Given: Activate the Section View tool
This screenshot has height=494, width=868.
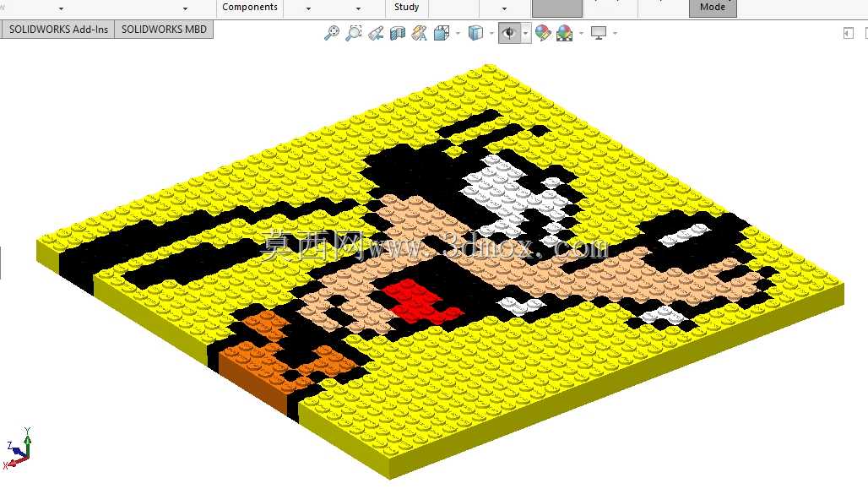Looking at the screenshot, I should tap(398, 33).
